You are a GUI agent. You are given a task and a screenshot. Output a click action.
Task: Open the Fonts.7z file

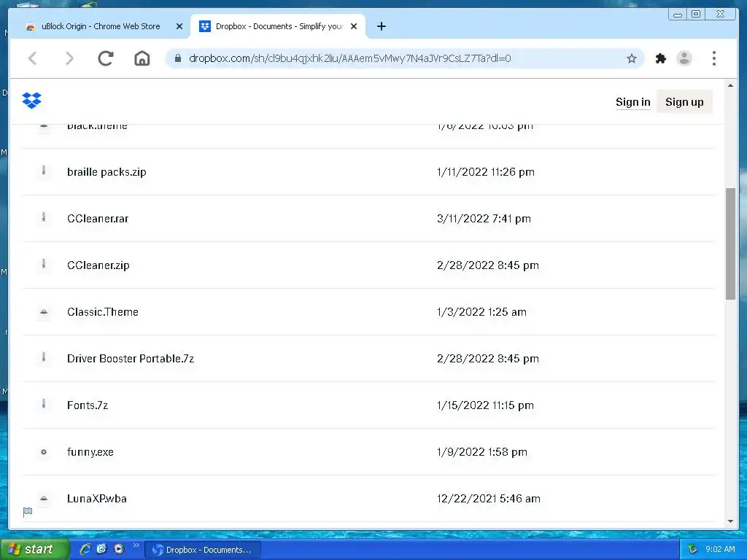[88, 405]
